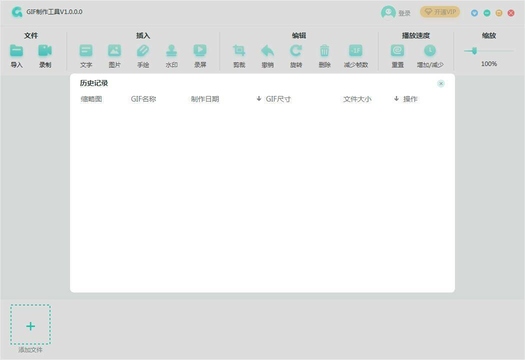Launch the 录屏 screen record tool

pyautogui.click(x=200, y=51)
